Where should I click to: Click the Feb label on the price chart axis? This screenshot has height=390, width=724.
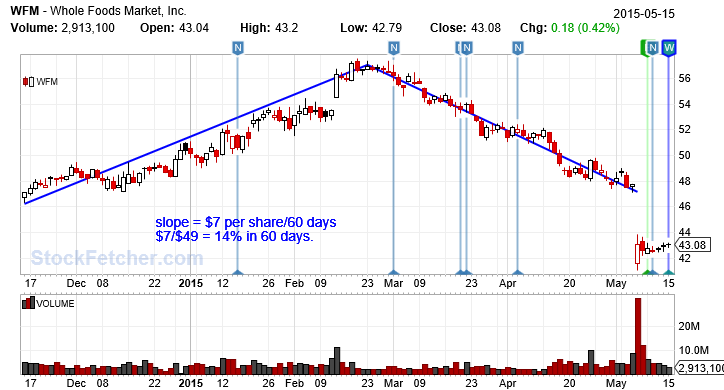[294, 283]
